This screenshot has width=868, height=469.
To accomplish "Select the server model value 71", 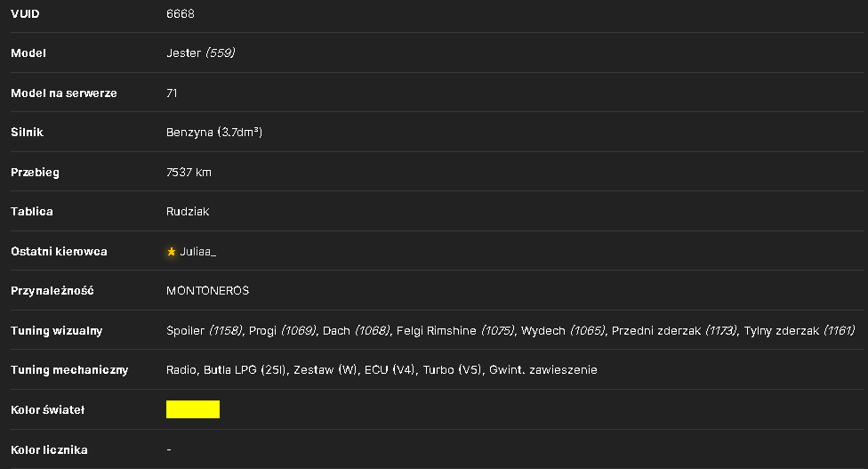I will click(172, 93).
